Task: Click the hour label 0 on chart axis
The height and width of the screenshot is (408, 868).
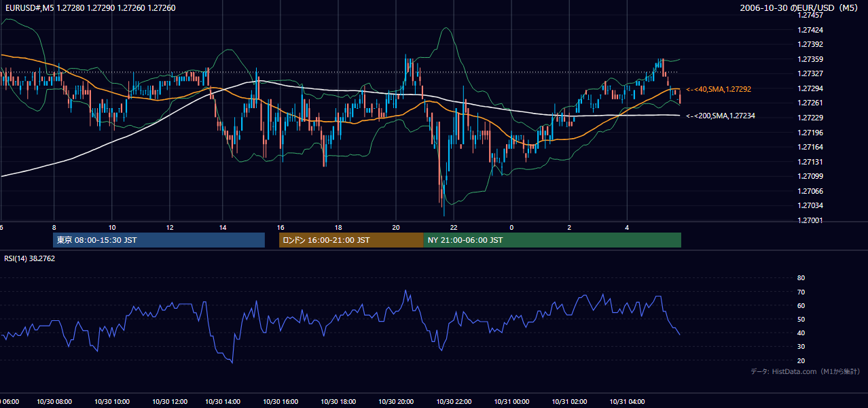Action: click(x=511, y=228)
